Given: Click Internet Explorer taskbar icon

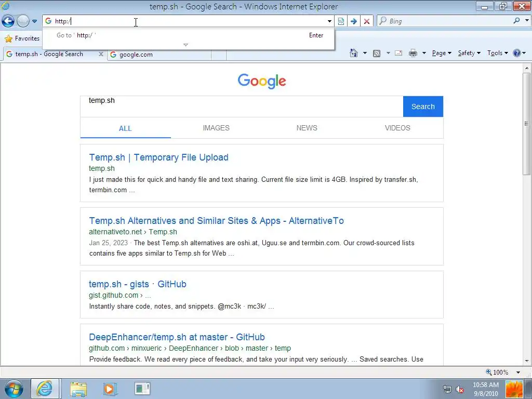Looking at the screenshot, I should pos(45,389).
